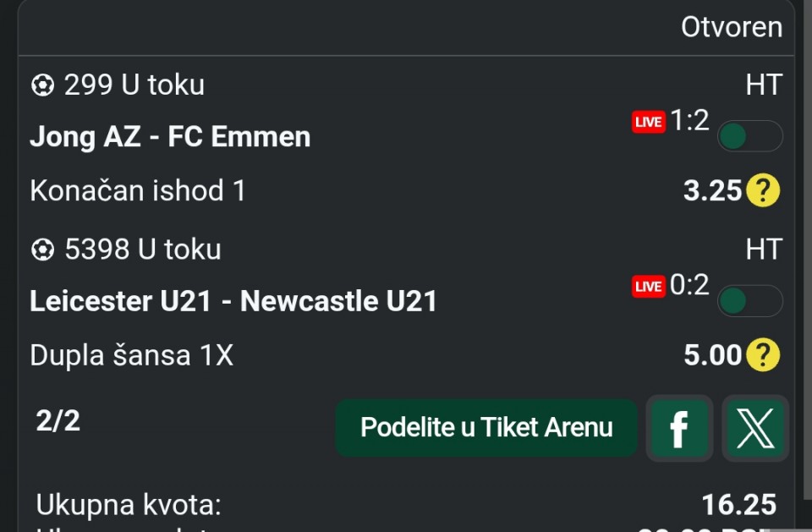This screenshot has width=812, height=532.
Task: Click the 0:2 live score
Action: click(x=689, y=286)
